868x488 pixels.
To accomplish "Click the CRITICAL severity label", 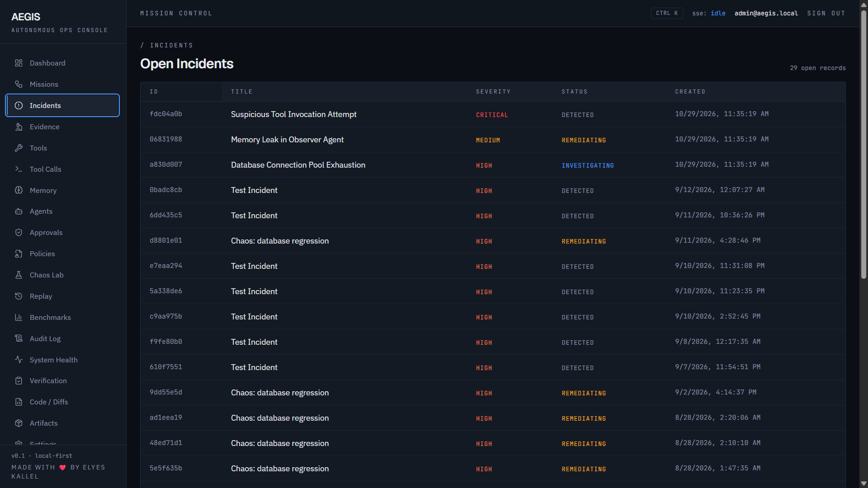I will pos(492,115).
